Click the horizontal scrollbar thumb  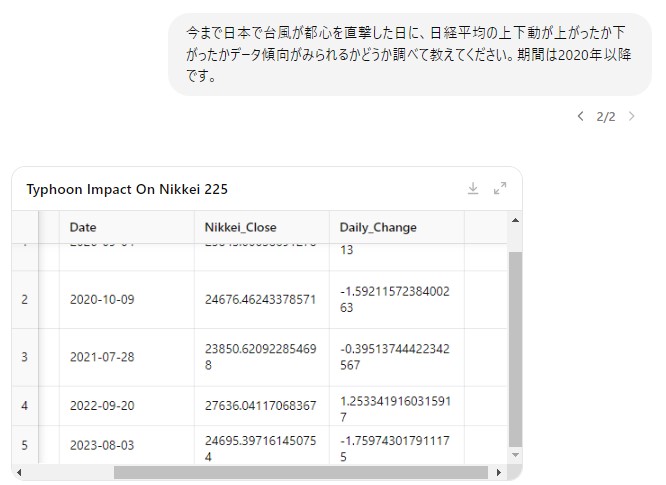coord(300,472)
